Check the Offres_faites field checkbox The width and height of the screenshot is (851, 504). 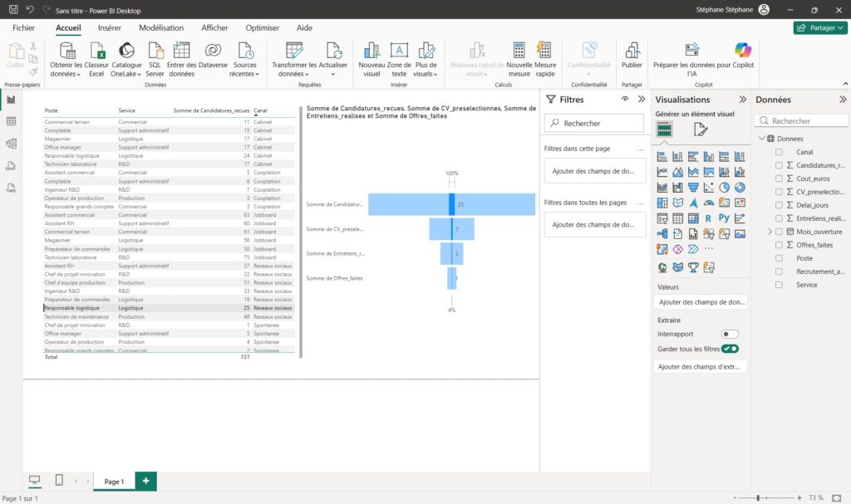pyautogui.click(x=779, y=245)
